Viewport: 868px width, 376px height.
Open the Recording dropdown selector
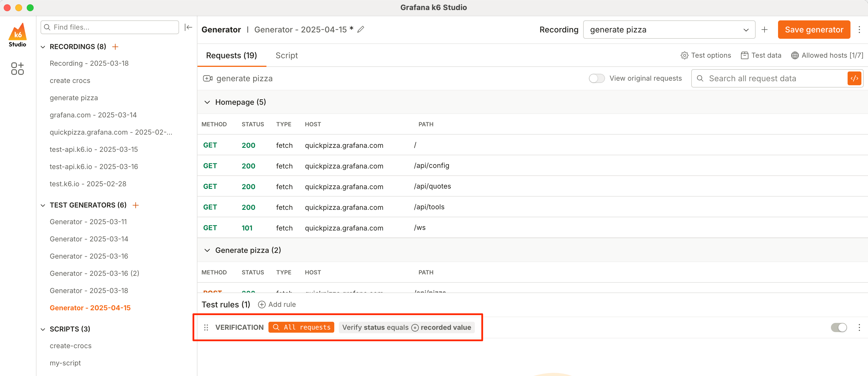click(669, 30)
